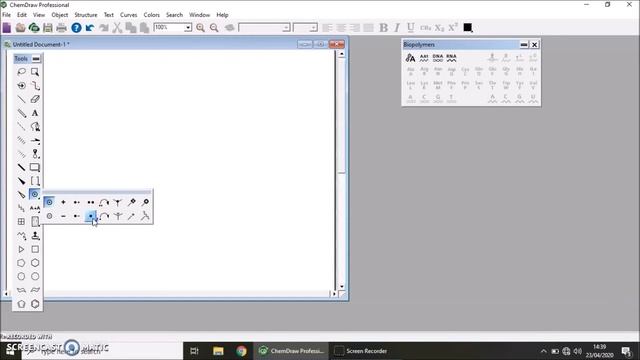Open the font name dropdown

[286, 28]
